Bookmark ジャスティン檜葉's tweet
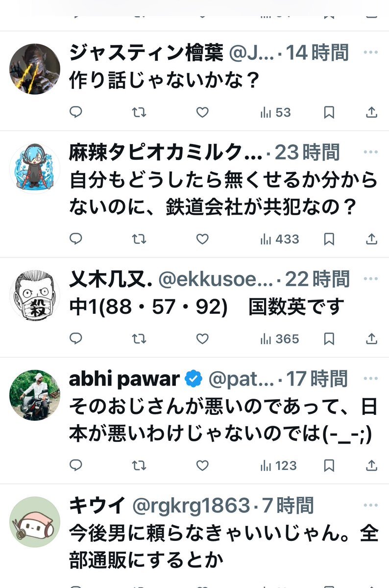 click(329, 113)
